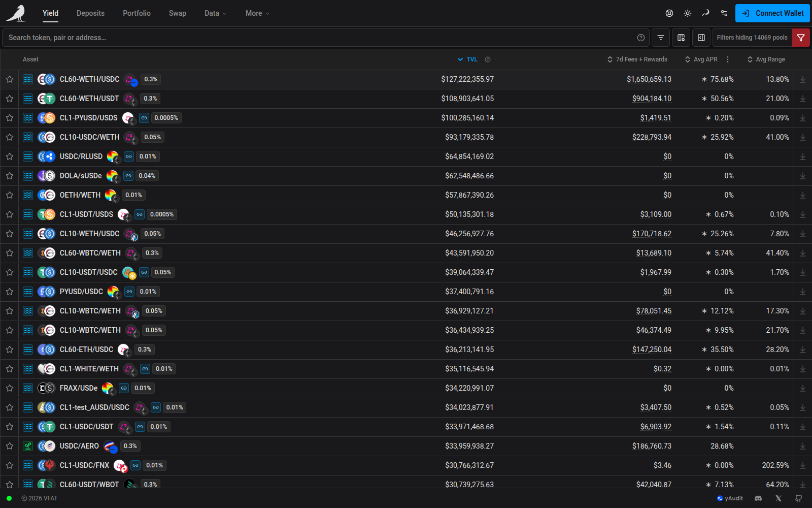Click the link badge on USDC/RLUSD row
812x508 pixels.
[129, 156]
